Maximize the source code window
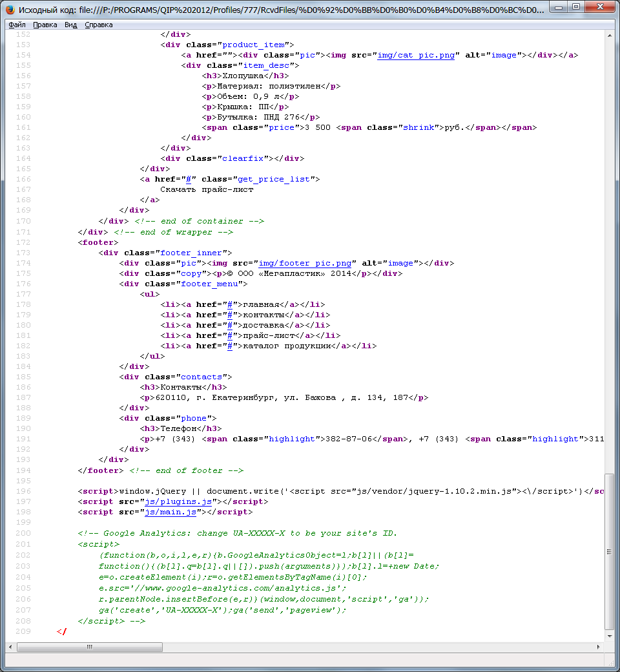 576,7
